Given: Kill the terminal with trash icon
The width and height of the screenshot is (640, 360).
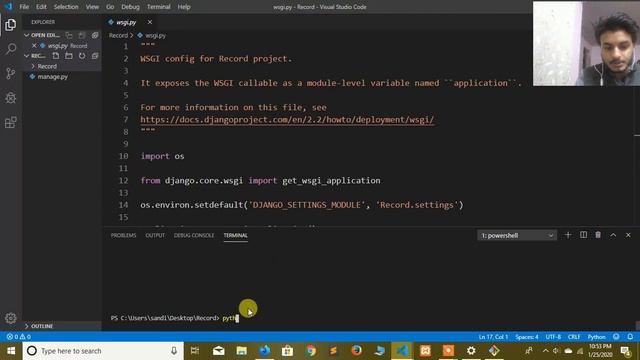Looking at the screenshot, I should (598, 235).
